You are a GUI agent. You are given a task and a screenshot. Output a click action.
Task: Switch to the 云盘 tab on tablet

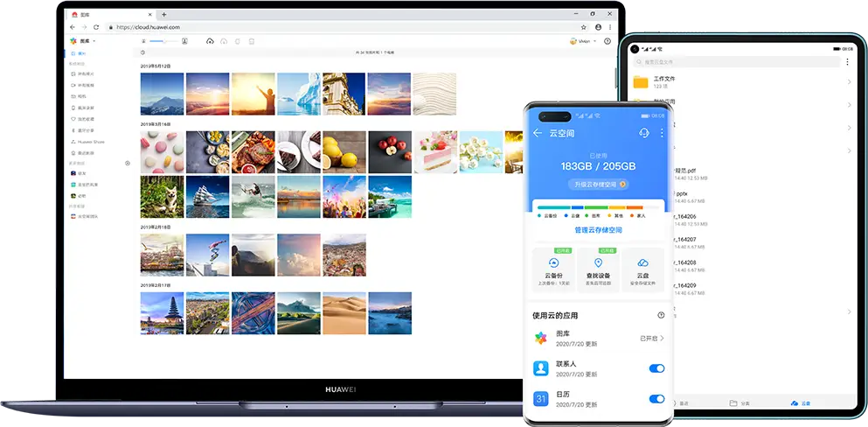[801, 402]
